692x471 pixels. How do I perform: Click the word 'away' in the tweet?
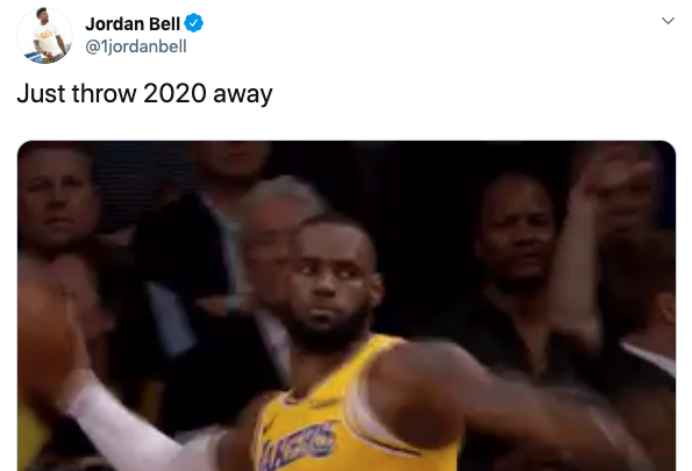[x=243, y=94]
